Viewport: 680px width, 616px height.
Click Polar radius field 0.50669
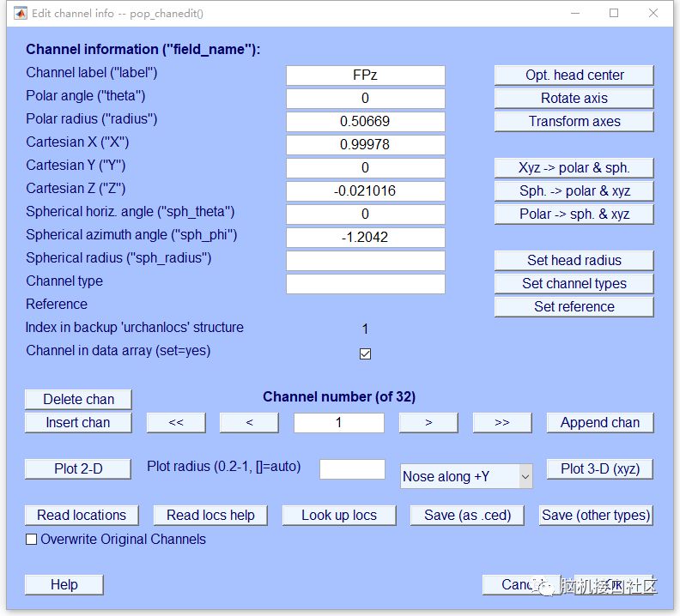tap(365, 122)
